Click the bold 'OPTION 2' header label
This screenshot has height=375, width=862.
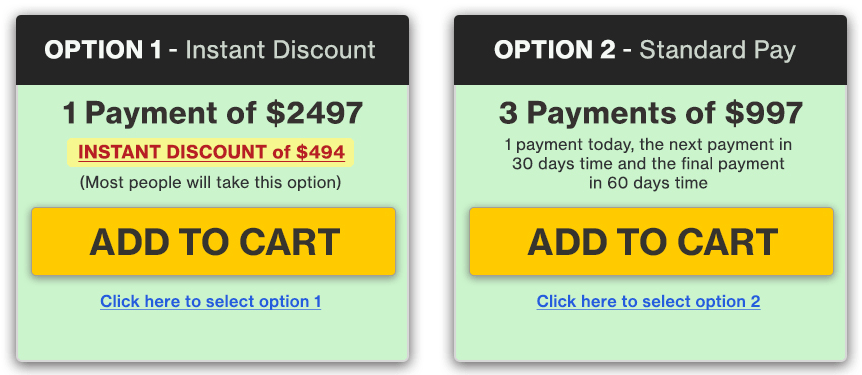tap(555, 50)
